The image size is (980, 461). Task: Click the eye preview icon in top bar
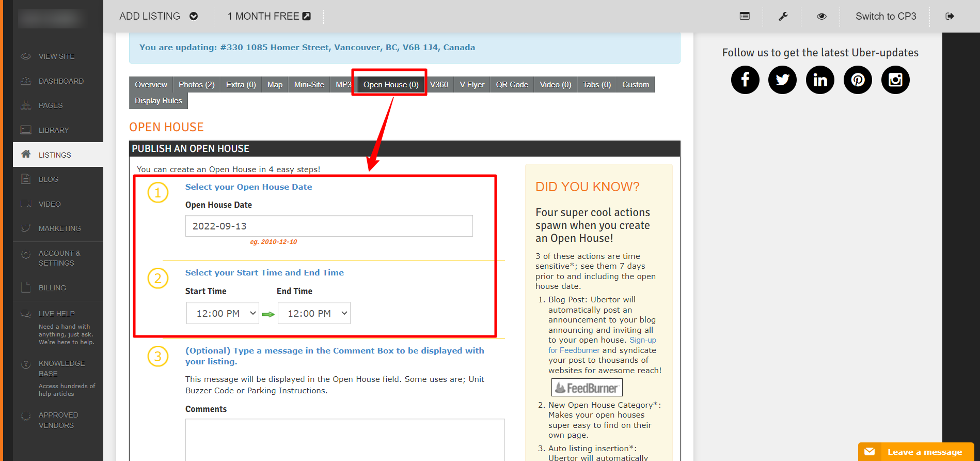coord(821,16)
